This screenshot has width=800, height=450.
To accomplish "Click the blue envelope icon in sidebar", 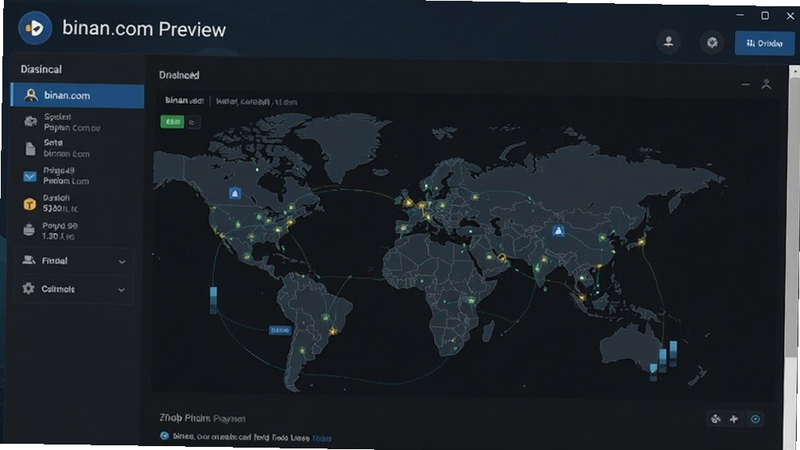I will 30,177.
